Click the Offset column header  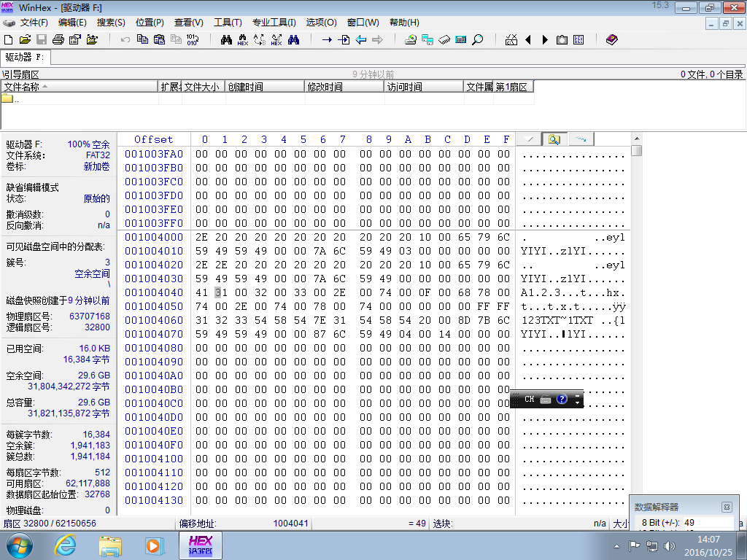153,139
